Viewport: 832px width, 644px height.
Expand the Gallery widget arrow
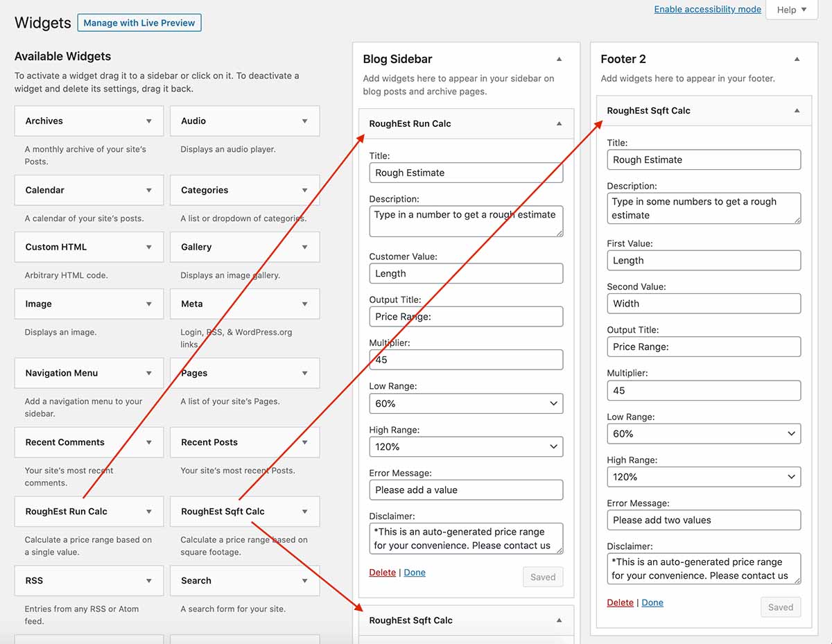(304, 247)
